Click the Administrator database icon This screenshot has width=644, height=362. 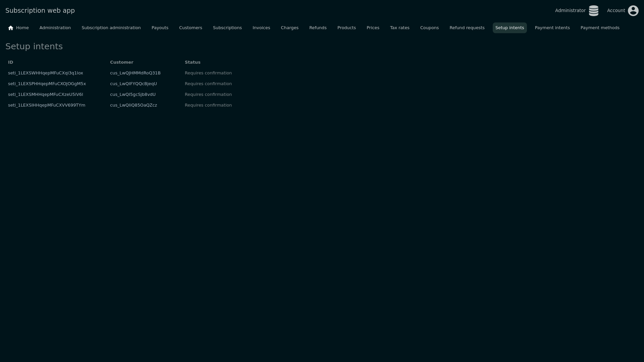click(x=593, y=11)
